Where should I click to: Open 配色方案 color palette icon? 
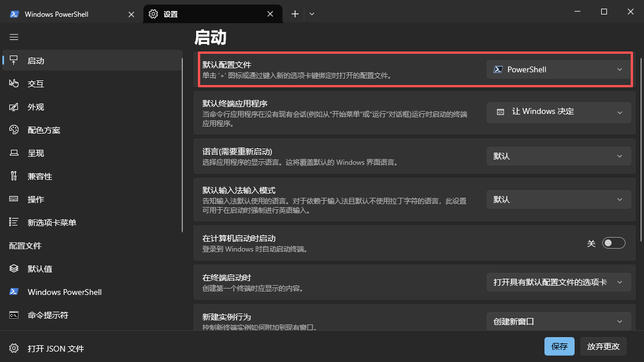click(x=14, y=130)
